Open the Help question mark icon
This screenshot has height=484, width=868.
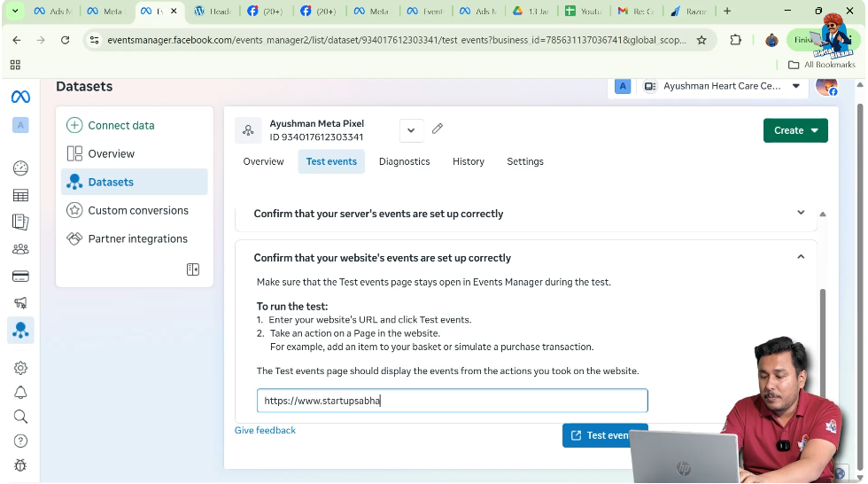pos(20,441)
